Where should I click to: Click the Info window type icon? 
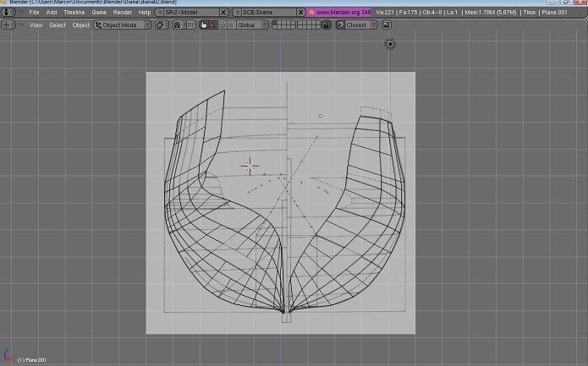[8, 13]
